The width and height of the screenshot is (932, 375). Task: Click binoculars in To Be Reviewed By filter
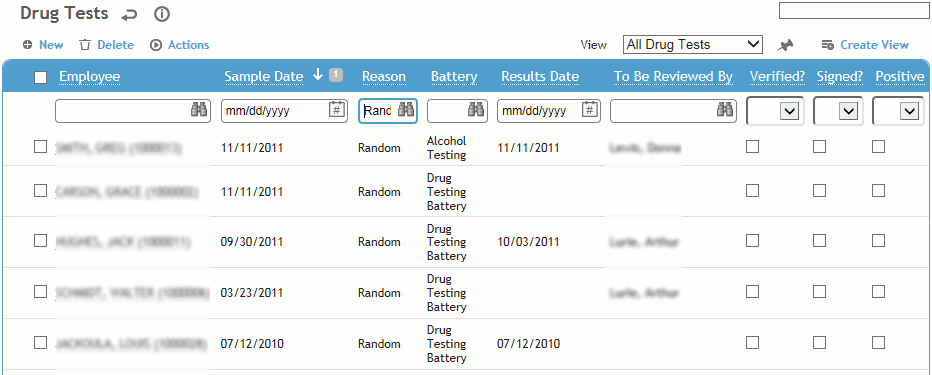[725, 111]
